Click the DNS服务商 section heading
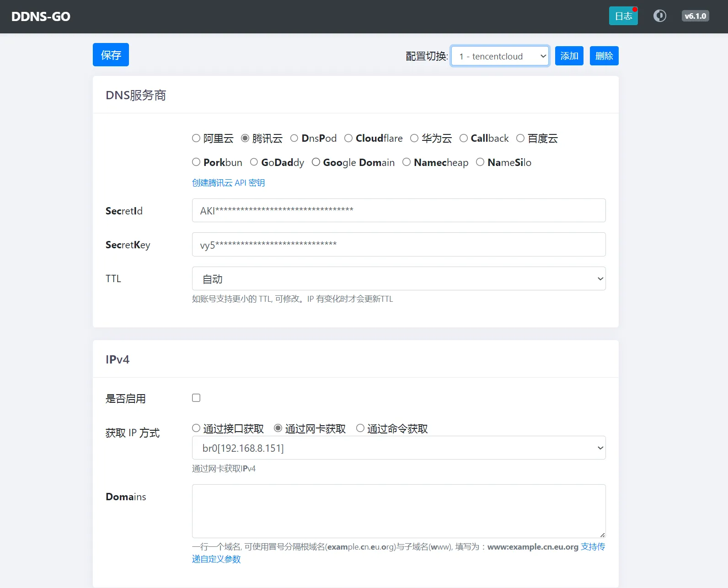Viewport: 728px width, 588px height. point(136,95)
